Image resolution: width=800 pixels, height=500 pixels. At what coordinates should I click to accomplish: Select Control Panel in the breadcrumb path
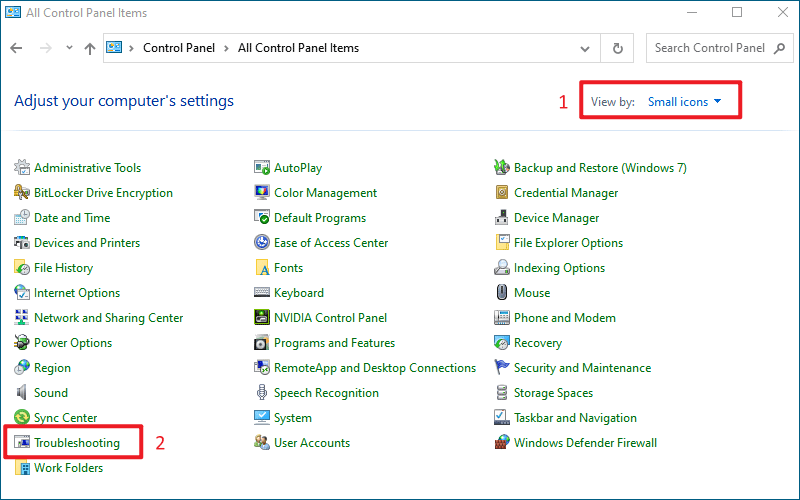click(x=179, y=48)
